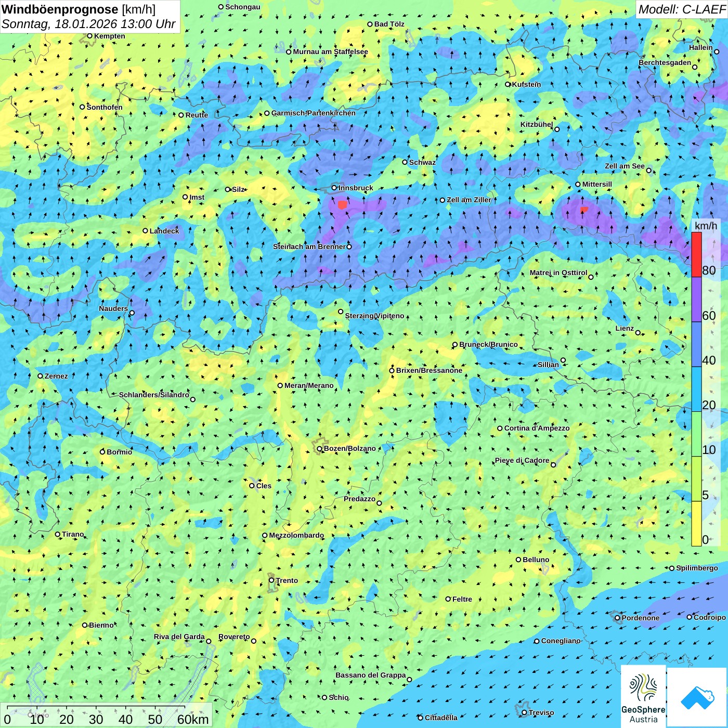Click the 'Mittersill' place name
This screenshot has height=728, width=728.
pos(597,184)
